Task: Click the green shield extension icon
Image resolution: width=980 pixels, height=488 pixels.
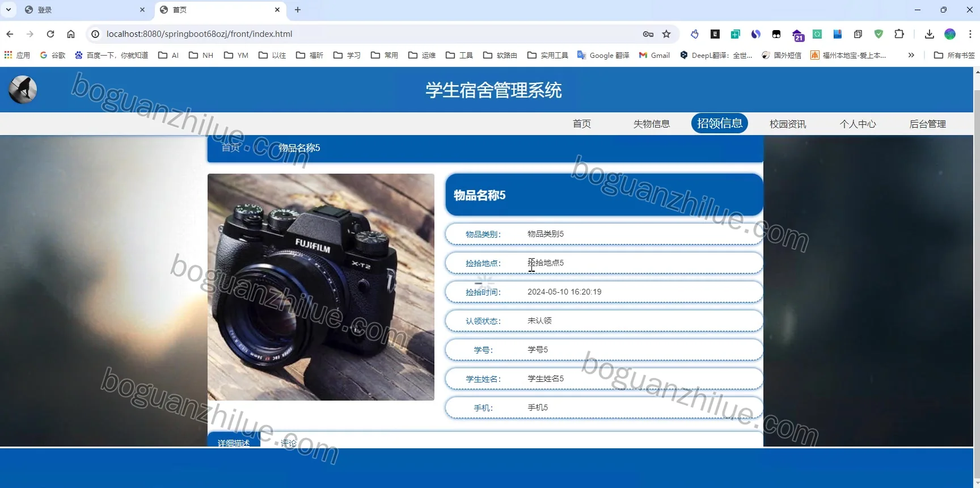Action: click(878, 34)
